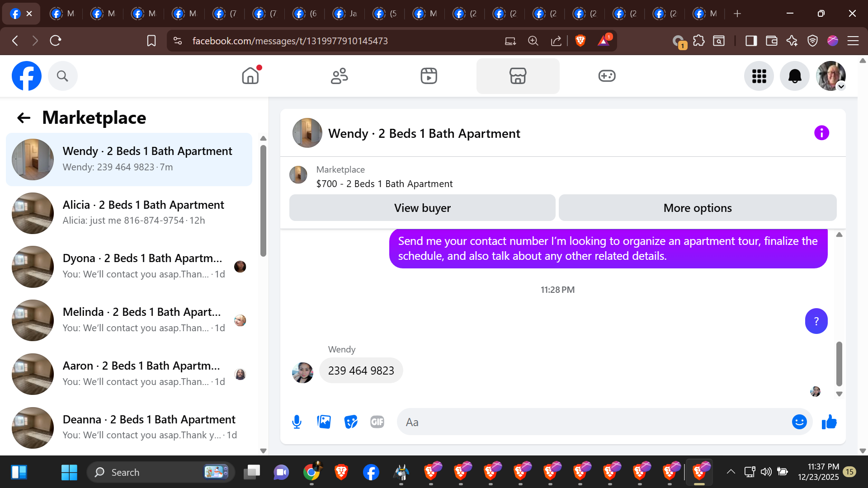
Task: Click the message input field
Action: tap(592, 422)
